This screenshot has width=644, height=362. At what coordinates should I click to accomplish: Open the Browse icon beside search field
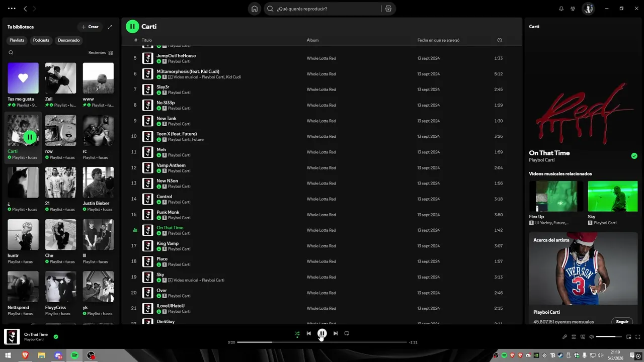[x=388, y=9]
